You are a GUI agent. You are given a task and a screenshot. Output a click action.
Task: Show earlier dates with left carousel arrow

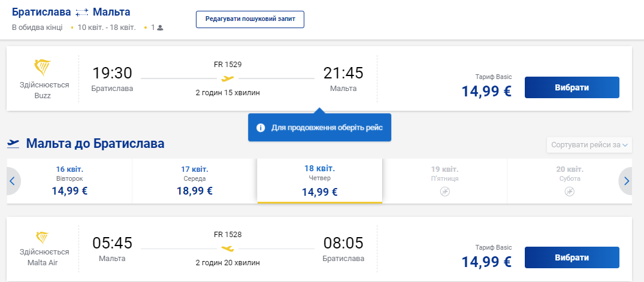(x=12, y=181)
